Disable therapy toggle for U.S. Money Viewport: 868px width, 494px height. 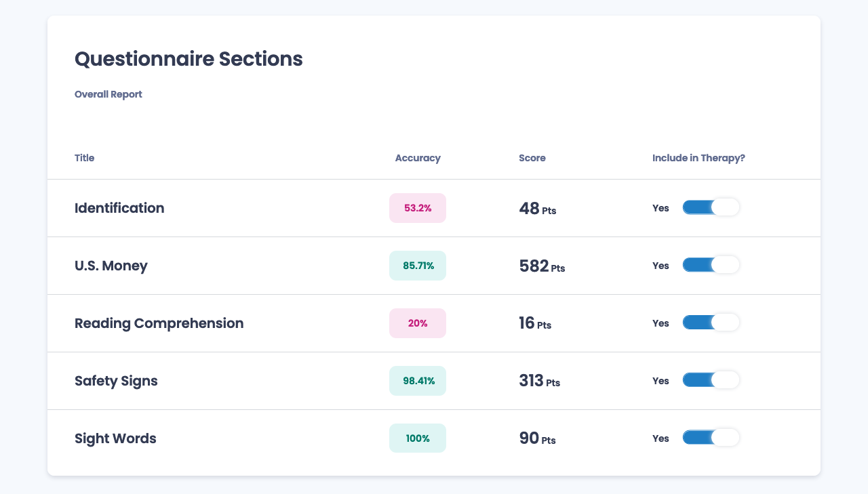[x=711, y=265]
